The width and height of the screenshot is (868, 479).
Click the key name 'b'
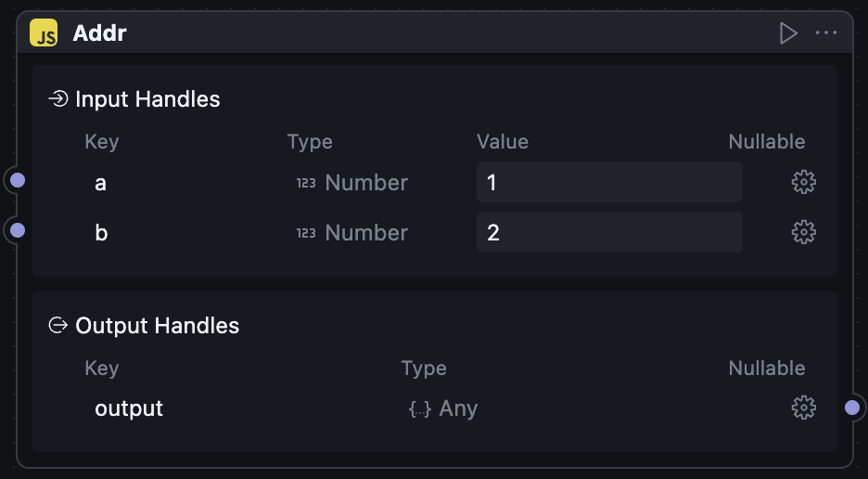pyautogui.click(x=101, y=232)
